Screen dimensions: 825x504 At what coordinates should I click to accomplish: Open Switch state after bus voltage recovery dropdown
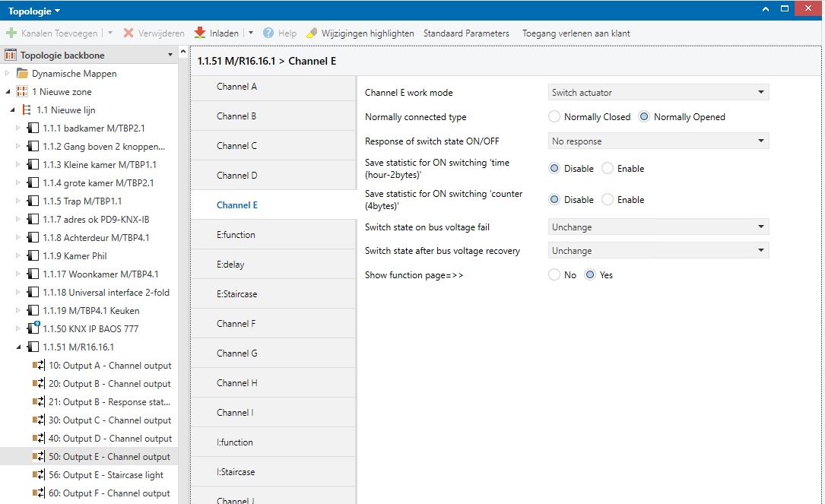tap(658, 251)
